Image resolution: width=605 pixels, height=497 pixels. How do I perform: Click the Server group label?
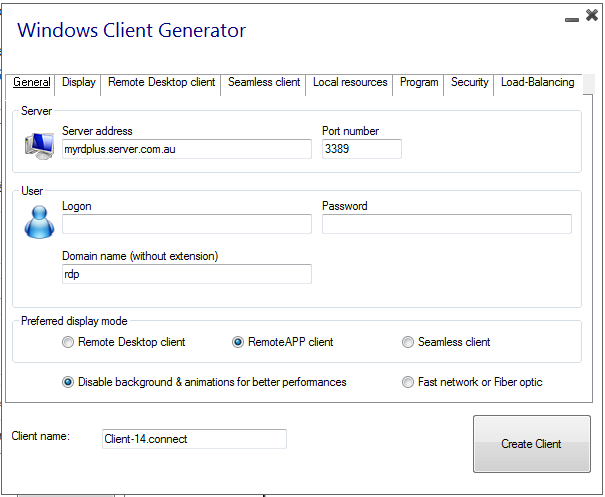click(36, 111)
